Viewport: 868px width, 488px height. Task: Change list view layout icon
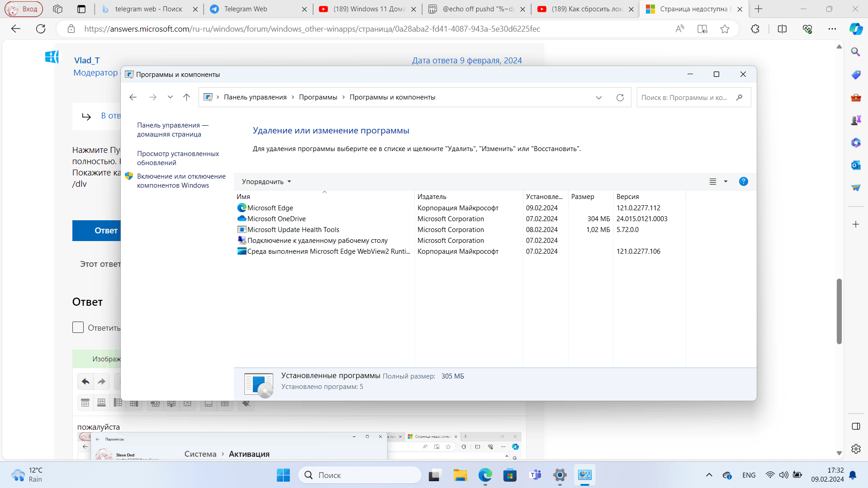[713, 181]
